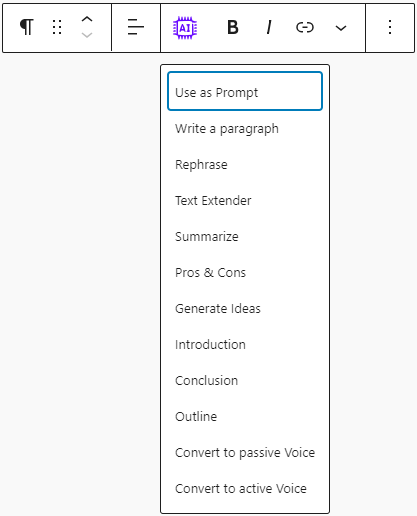Insert a link with the link icon
The image size is (417, 516).
tap(305, 27)
